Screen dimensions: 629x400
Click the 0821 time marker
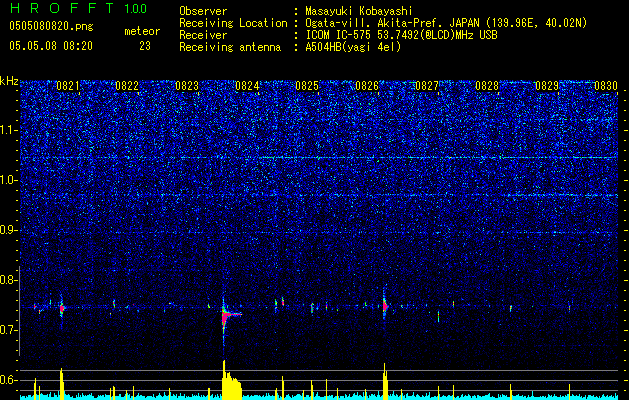68,86
